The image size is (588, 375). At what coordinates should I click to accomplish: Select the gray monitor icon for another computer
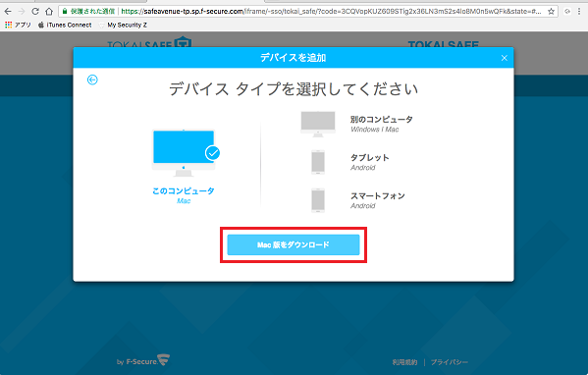318,124
